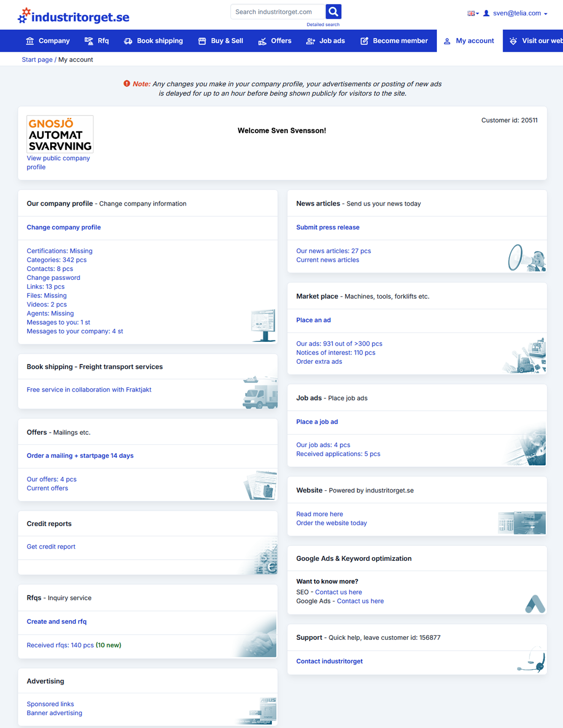Open the language flag dropdown
The height and width of the screenshot is (728, 563).
(x=473, y=13)
